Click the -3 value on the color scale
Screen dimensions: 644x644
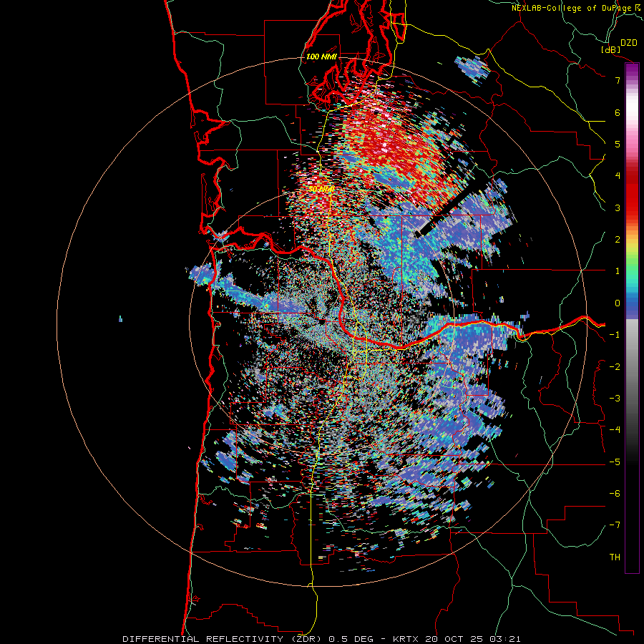pos(615,399)
